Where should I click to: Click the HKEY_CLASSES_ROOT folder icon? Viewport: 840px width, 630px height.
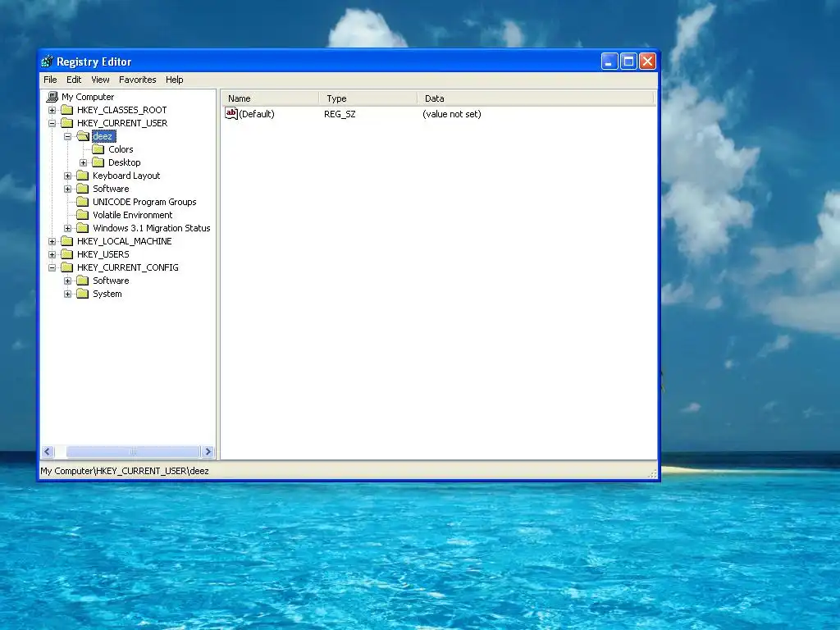(67, 110)
